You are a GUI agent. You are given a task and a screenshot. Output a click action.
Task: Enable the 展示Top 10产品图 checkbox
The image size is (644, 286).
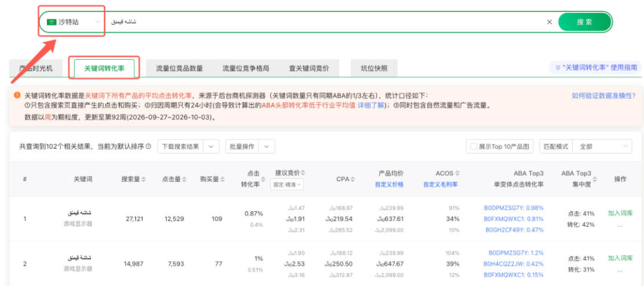coord(473,146)
